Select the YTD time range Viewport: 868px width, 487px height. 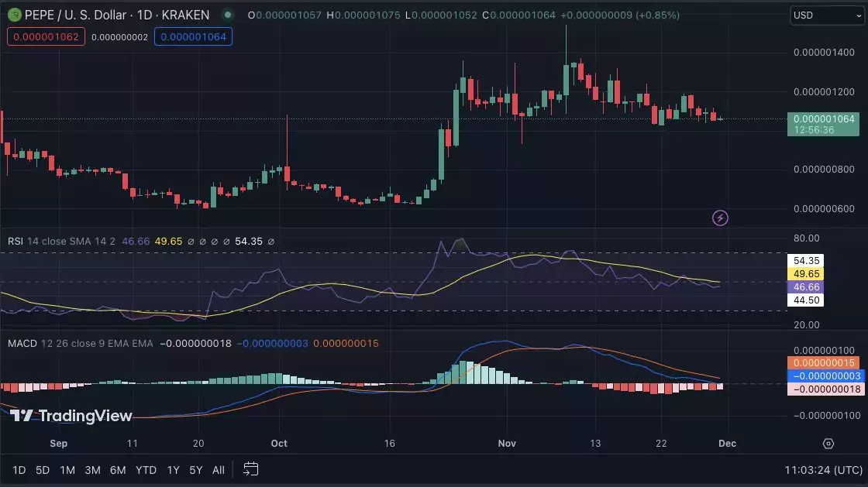click(x=146, y=470)
